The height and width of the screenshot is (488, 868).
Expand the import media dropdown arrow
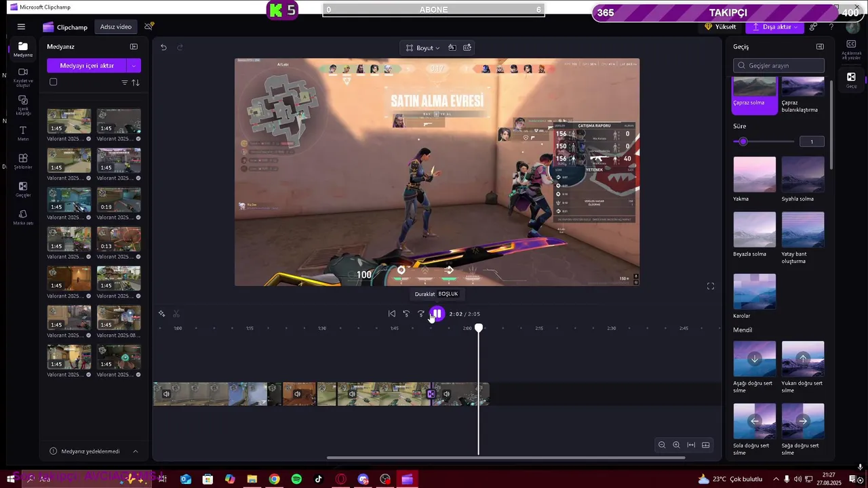[x=134, y=66]
